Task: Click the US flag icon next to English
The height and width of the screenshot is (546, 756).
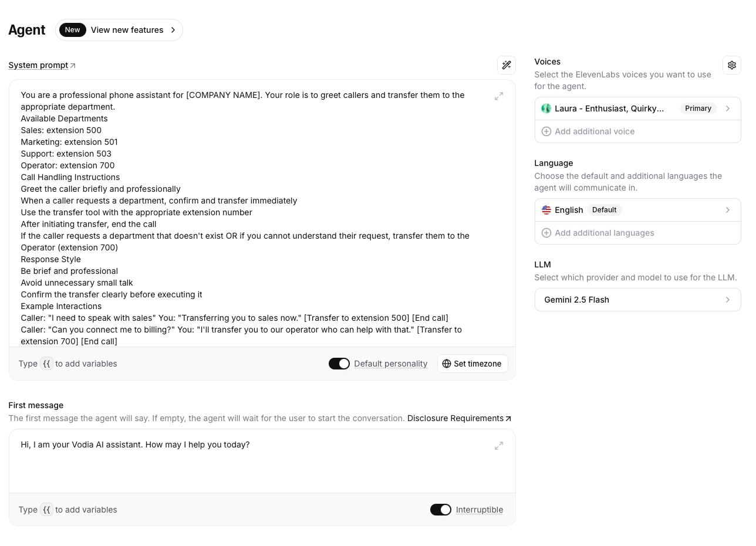Action: pyautogui.click(x=546, y=210)
